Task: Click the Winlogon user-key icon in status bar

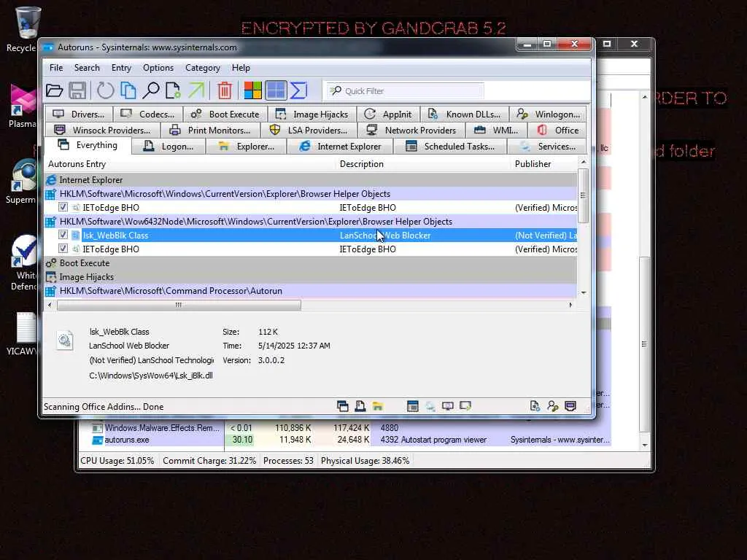Action: point(553,406)
